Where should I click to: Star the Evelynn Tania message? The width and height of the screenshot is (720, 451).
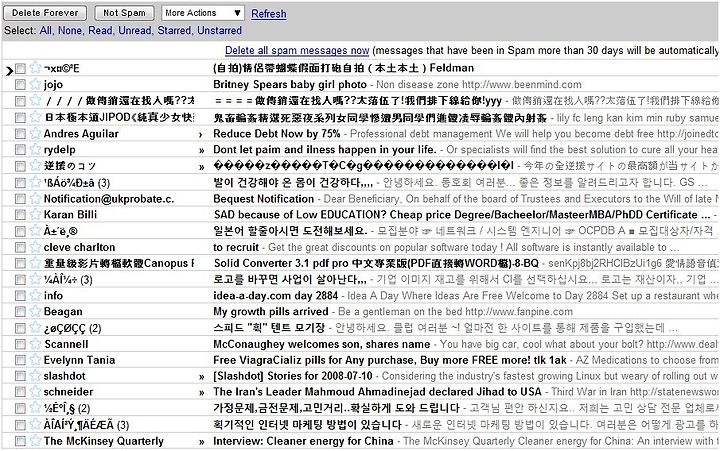[35, 360]
